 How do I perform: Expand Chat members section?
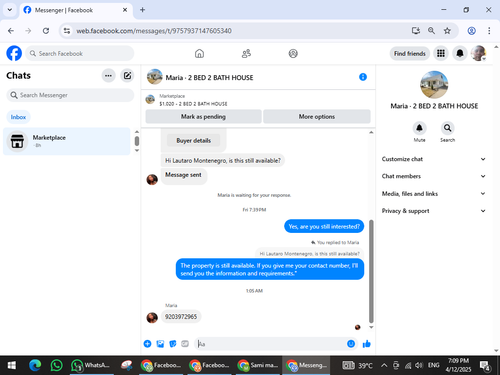pos(434,176)
